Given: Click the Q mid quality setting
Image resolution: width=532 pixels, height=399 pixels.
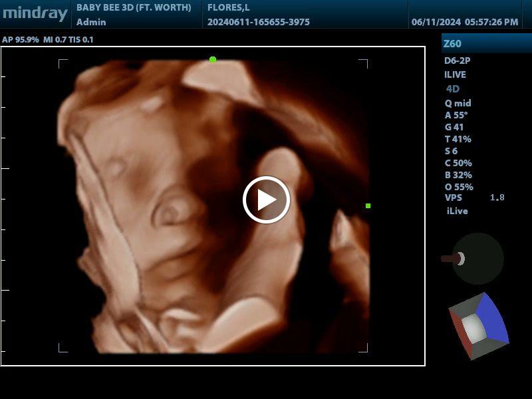Looking at the screenshot, I should 458,103.
